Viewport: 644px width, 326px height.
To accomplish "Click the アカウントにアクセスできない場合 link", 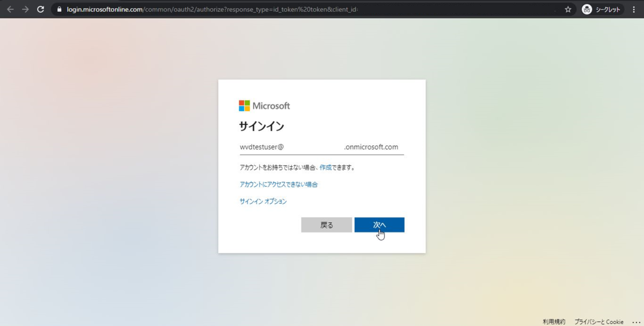I will pos(278,184).
